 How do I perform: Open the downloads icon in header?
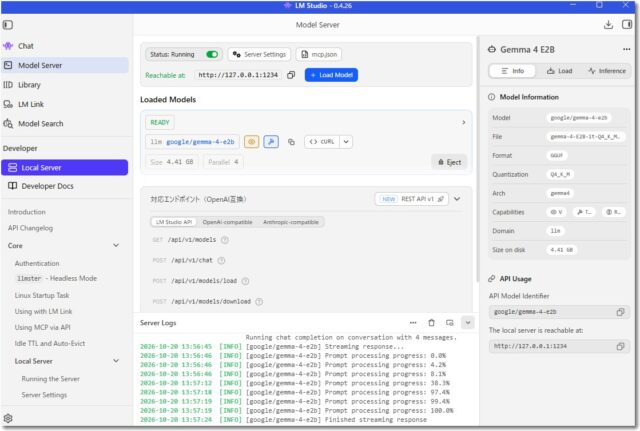608,25
